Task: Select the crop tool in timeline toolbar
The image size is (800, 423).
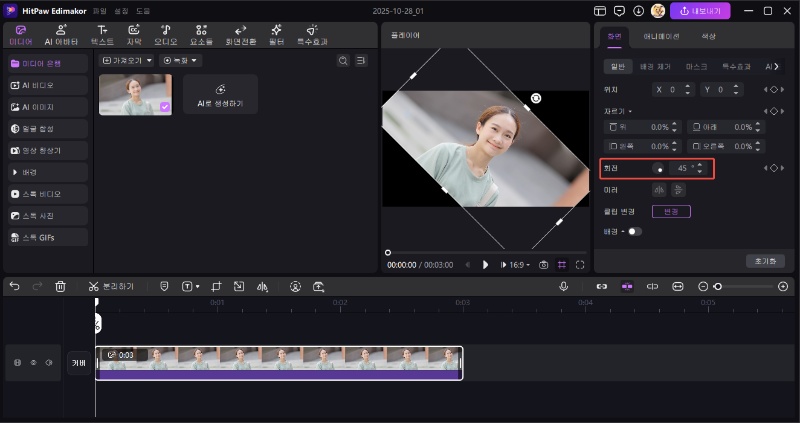Action: (x=216, y=287)
